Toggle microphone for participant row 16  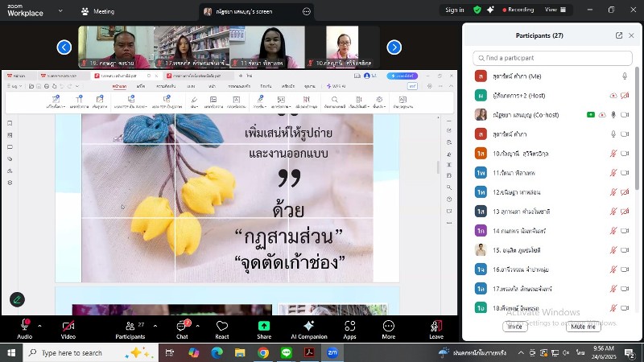pyautogui.click(x=613, y=269)
